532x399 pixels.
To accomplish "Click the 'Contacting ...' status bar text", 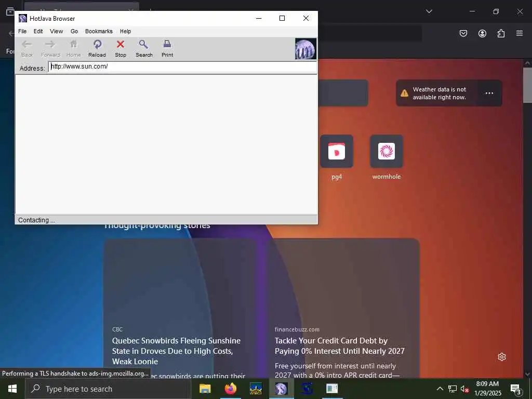I will coord(36,220).
